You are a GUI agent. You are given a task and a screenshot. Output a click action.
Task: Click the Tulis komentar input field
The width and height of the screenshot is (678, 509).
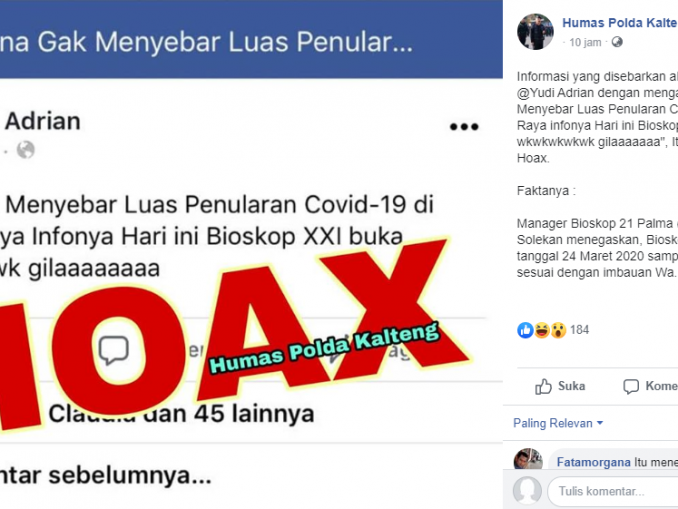point(613,491)
